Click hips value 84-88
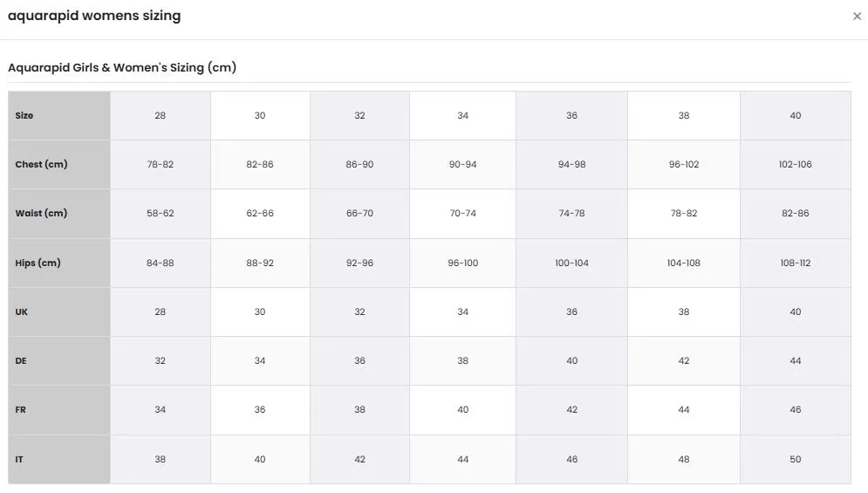 pos(160,264)
